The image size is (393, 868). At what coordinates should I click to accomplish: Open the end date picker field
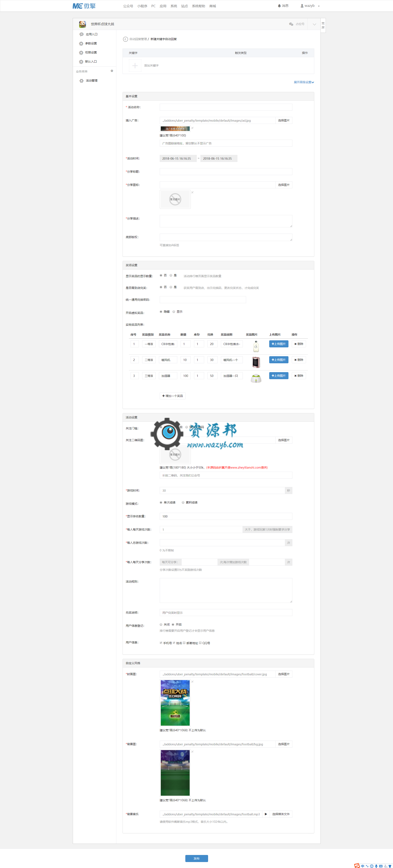point(219,158)
